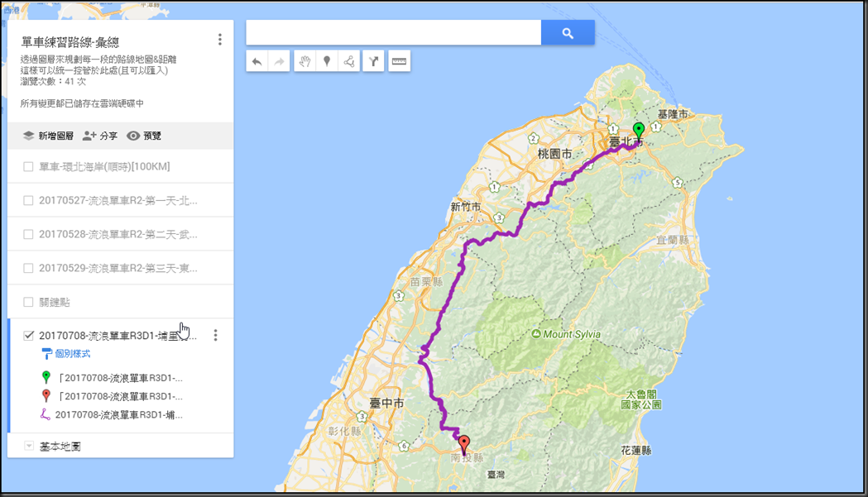Enable the 20170529 third day layer checkbox
This screenshot has width=868, height=497.
[x=28, y=268]
